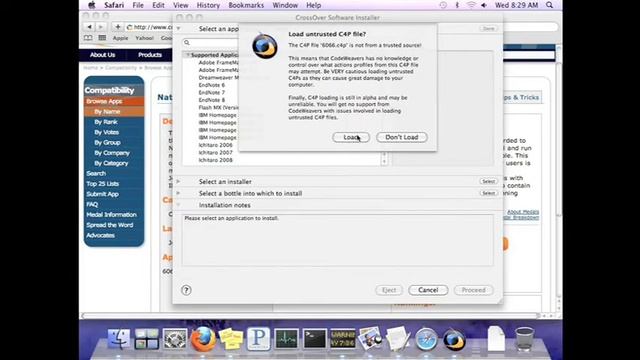Open System Preferences from the Dock
This screenshot has height=360, width=640.
175,339
